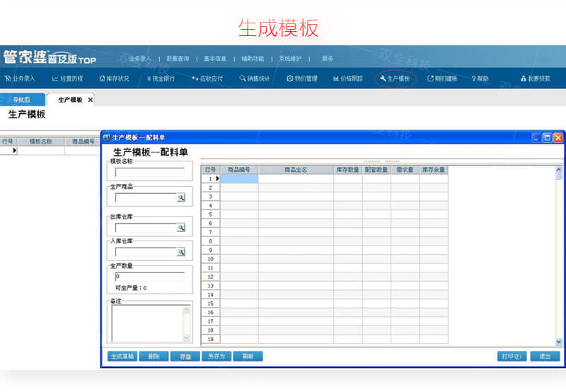Click the 配套数量 column header

click(x=376, y=170)
